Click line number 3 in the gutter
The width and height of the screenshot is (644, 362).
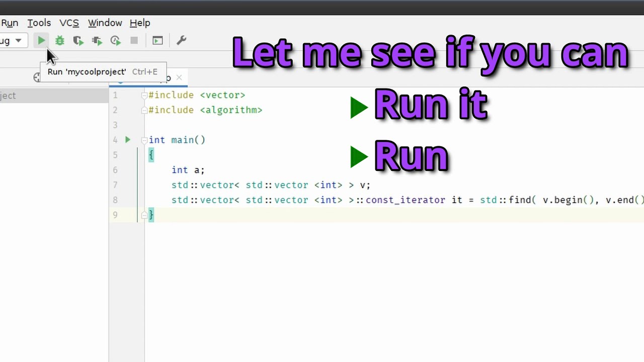115,125
